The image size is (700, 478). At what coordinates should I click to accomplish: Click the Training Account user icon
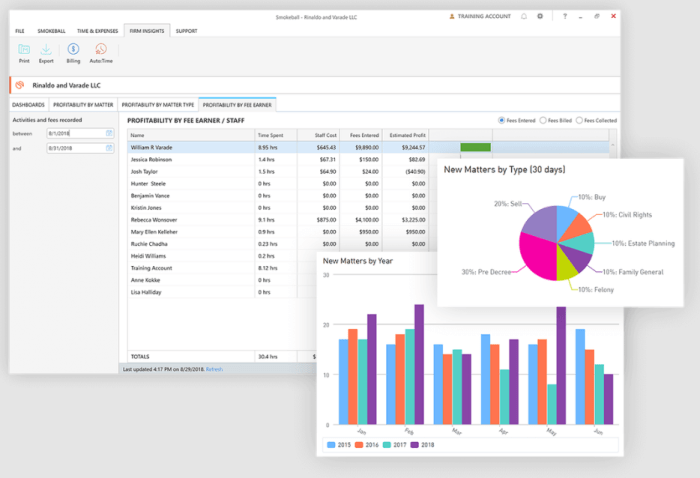[452, 17]
